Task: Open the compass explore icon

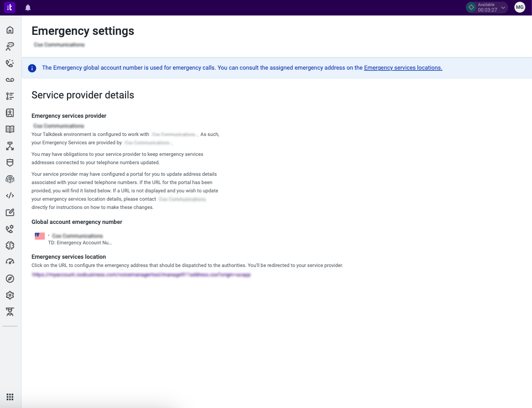Action: (10, 279)
